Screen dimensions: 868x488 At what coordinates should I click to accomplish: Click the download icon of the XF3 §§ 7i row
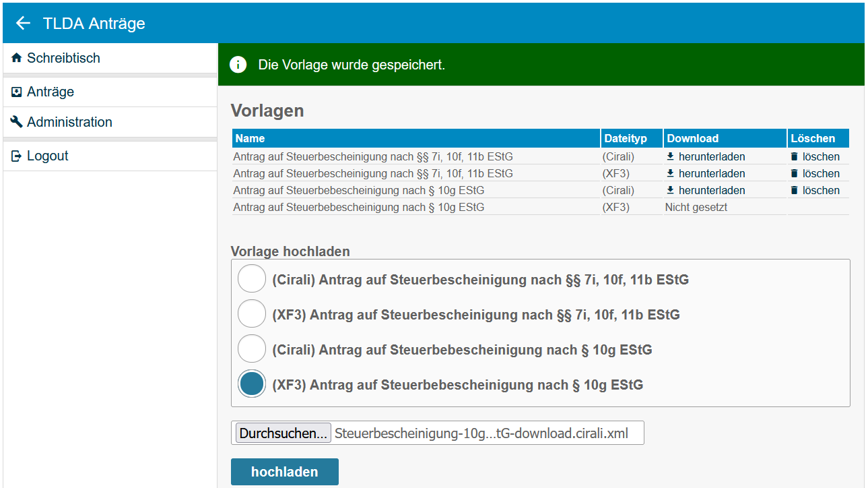669,173
